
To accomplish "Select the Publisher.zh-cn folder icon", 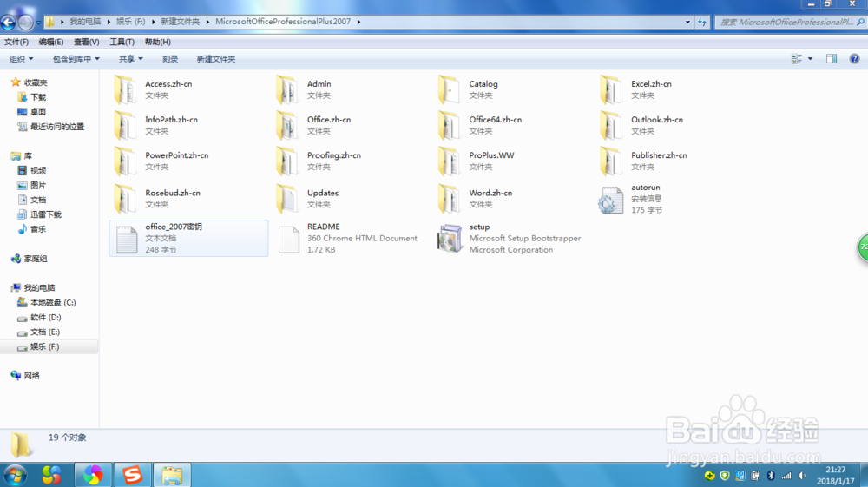I will [x=611, y=161].
